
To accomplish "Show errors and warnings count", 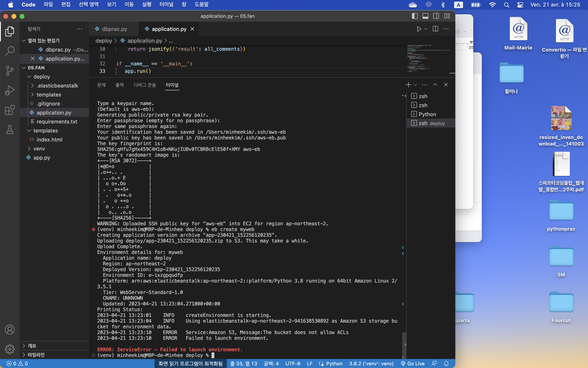I will [x=17, y=364].
